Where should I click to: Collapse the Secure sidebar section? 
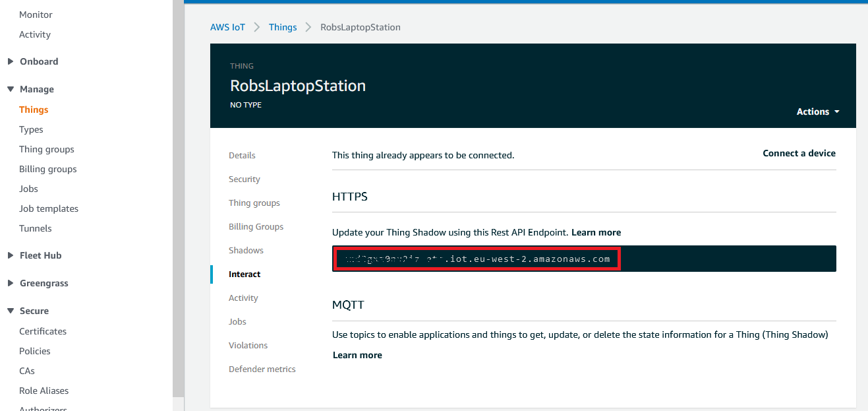point(34,311)
